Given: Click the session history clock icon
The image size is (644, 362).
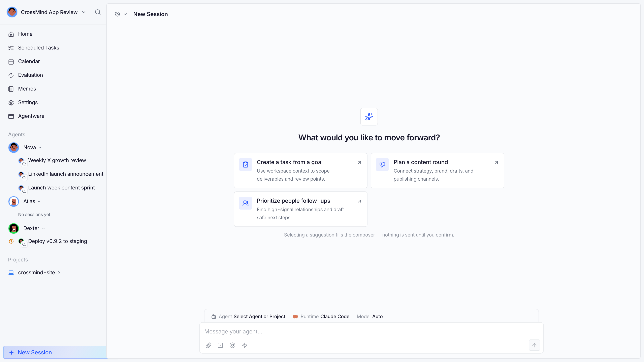Looking at the screenshot, I should tap(118, 14).
